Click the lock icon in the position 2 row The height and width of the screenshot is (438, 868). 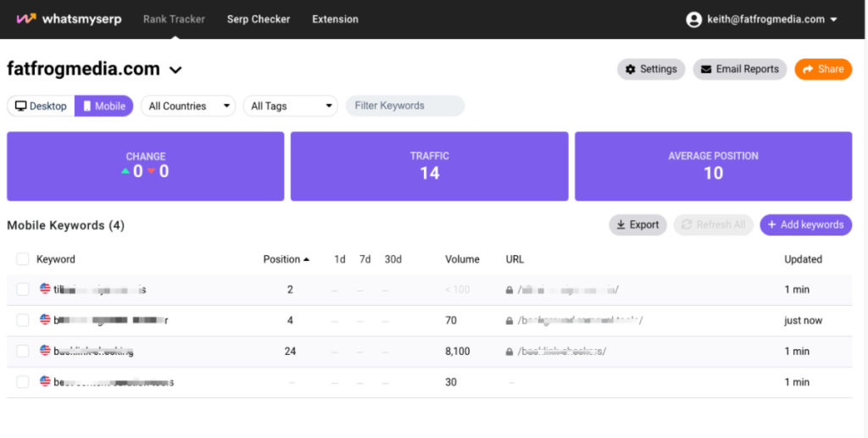coord(509,290)
